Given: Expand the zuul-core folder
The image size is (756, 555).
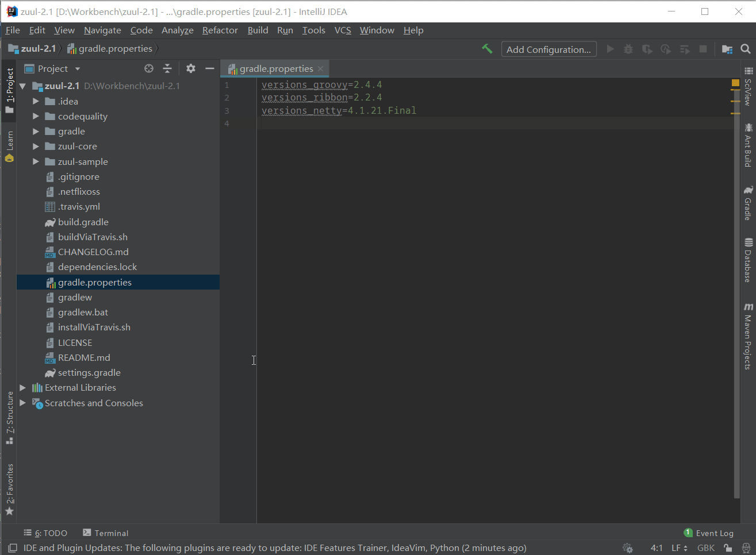Looking at the screenshot, I should pyautogui.click(x=36, y=147).
